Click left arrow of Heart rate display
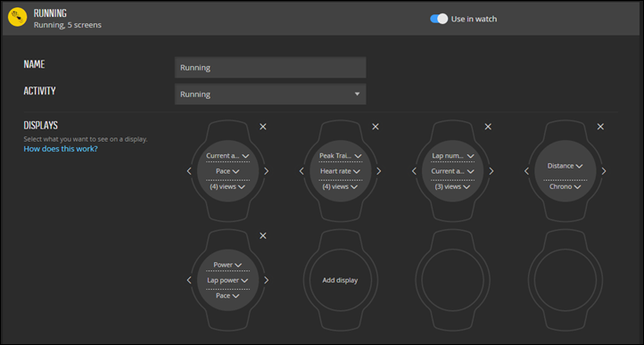 point(301,171)
